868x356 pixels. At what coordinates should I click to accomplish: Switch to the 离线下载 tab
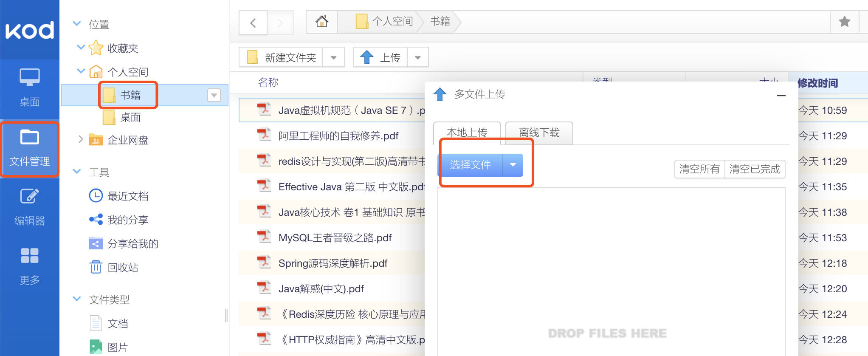coord(539,133)
